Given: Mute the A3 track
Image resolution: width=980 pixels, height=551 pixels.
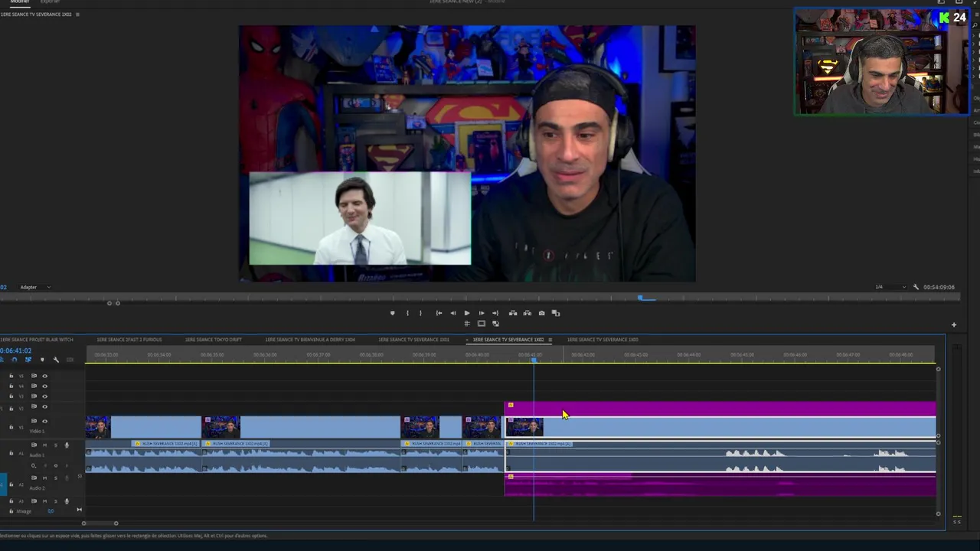Looking at the screenshot, I should tap(44, 501).
